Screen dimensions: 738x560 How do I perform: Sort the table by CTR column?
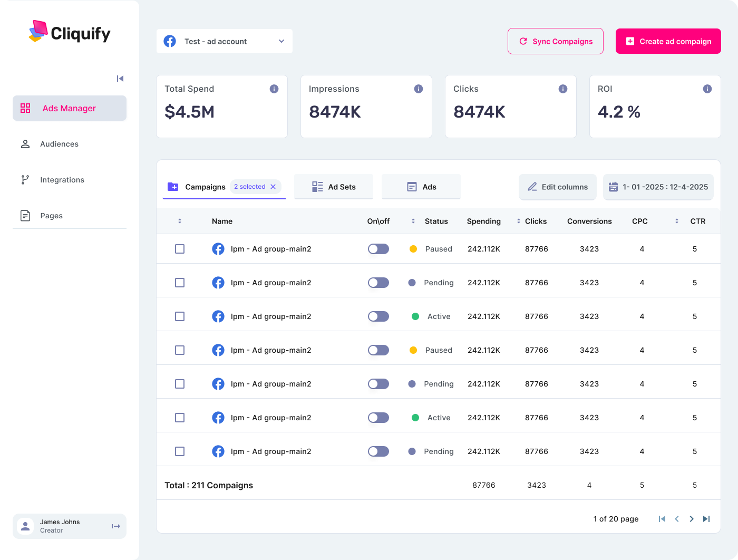coord(677,221)
